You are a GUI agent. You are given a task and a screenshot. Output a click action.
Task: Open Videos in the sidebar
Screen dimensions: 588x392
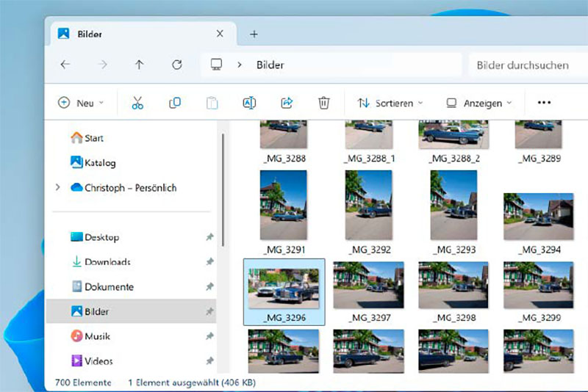92,361
